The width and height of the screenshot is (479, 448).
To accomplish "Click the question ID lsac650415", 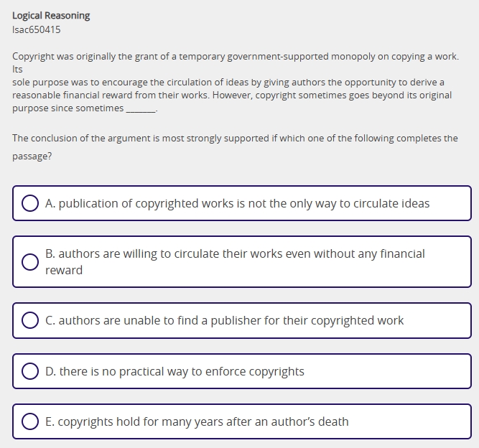I will point(37,29).
